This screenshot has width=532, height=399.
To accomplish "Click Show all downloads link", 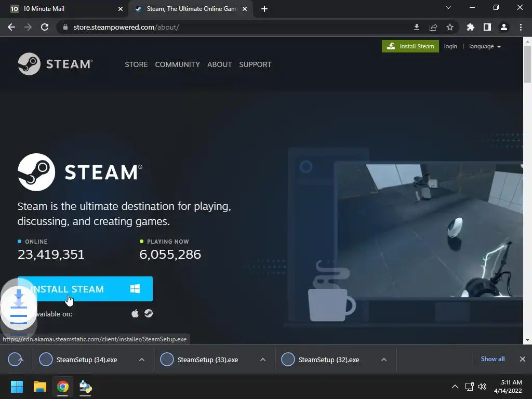I will tap(493, 359).
